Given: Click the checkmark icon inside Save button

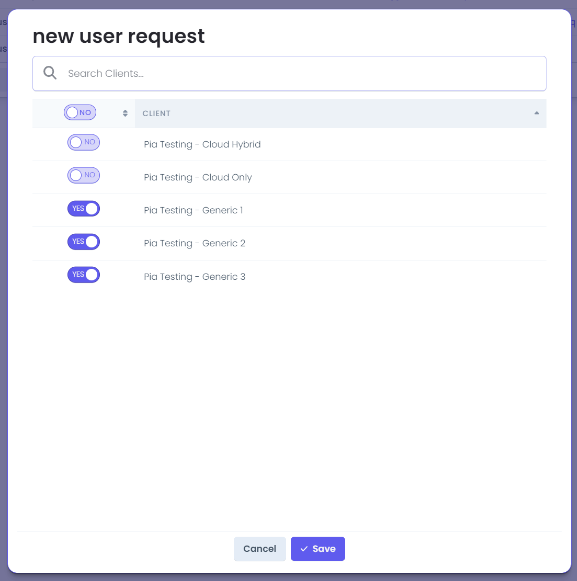Looking at the screenshot, I should [x=304, y=549].
